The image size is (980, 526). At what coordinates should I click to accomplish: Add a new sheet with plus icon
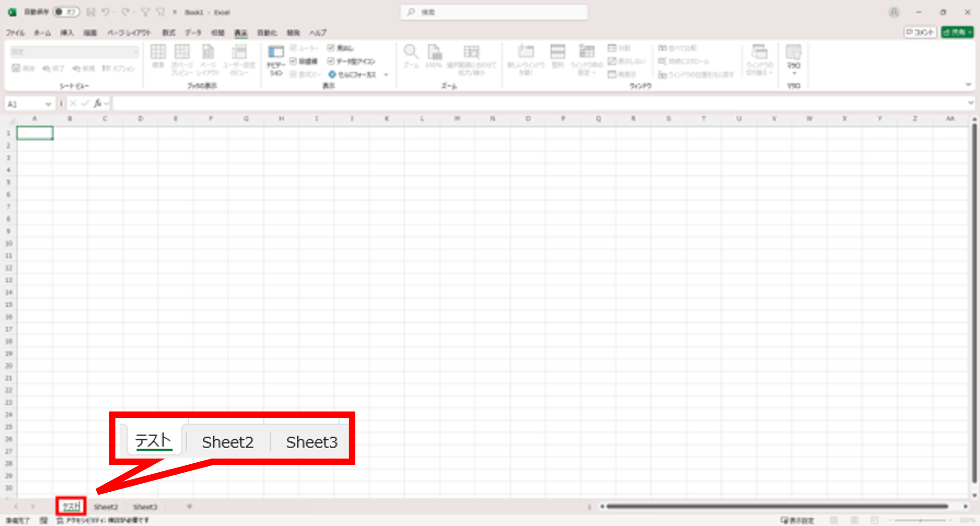pos(189,507)
